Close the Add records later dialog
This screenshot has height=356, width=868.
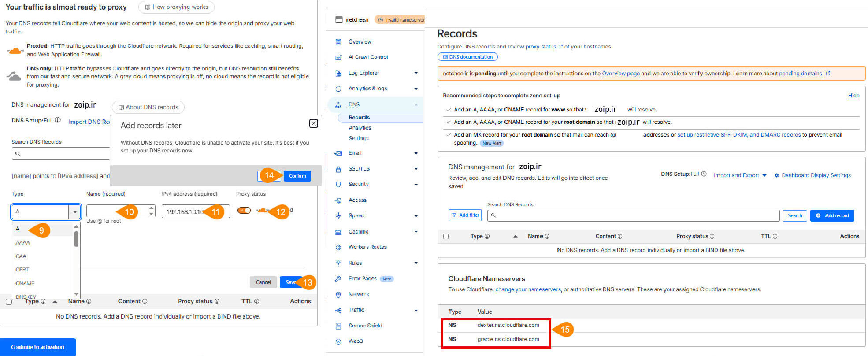(314, 123)
